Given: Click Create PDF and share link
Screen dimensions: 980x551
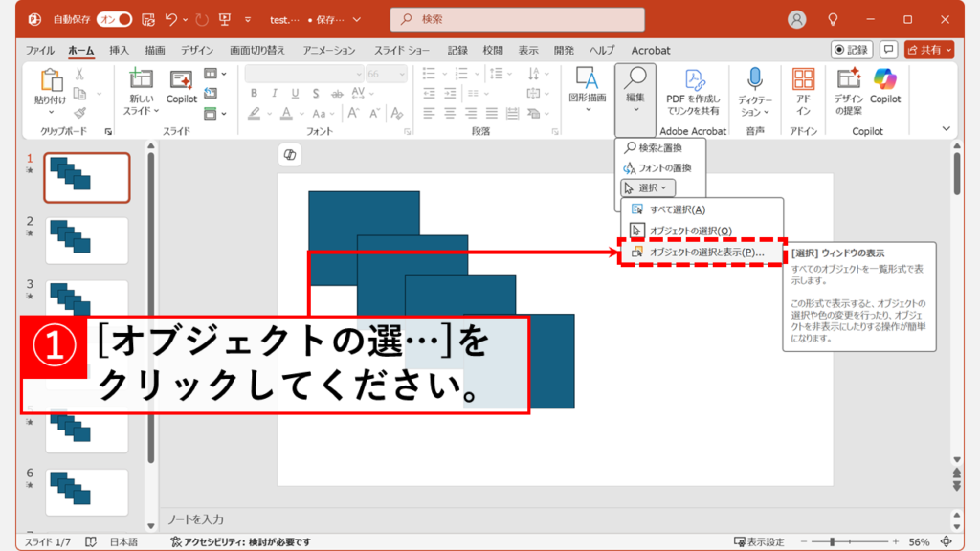Looking at the screenshot, I should coord(693,93).
